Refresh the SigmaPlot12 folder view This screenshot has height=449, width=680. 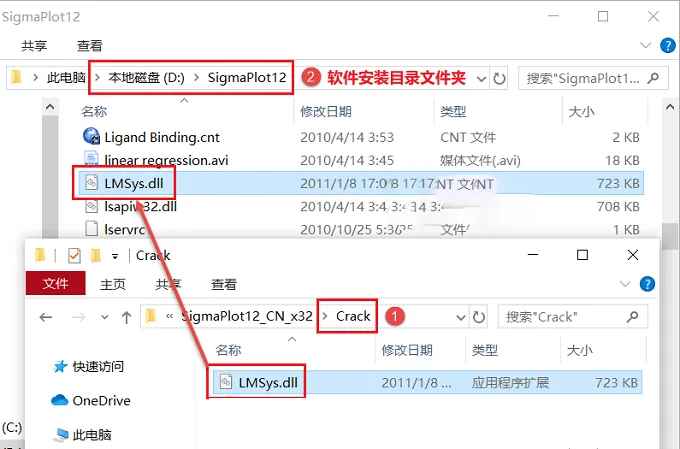[x=499, y=79]
